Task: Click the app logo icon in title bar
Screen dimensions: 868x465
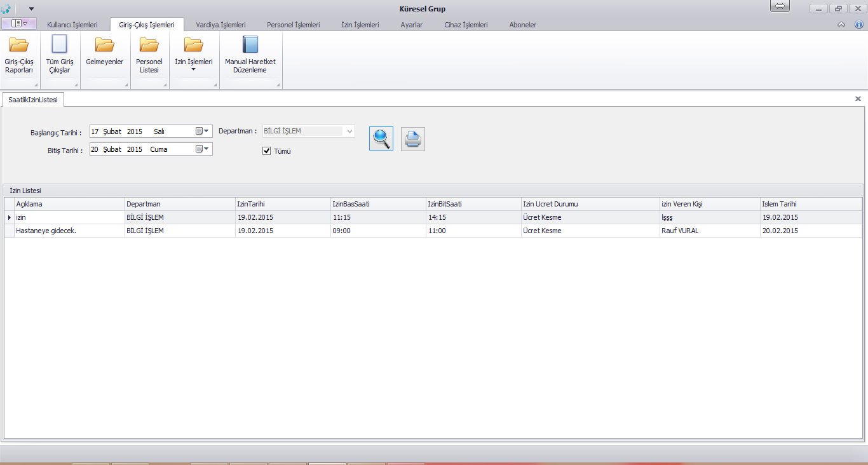Action: 6,9
